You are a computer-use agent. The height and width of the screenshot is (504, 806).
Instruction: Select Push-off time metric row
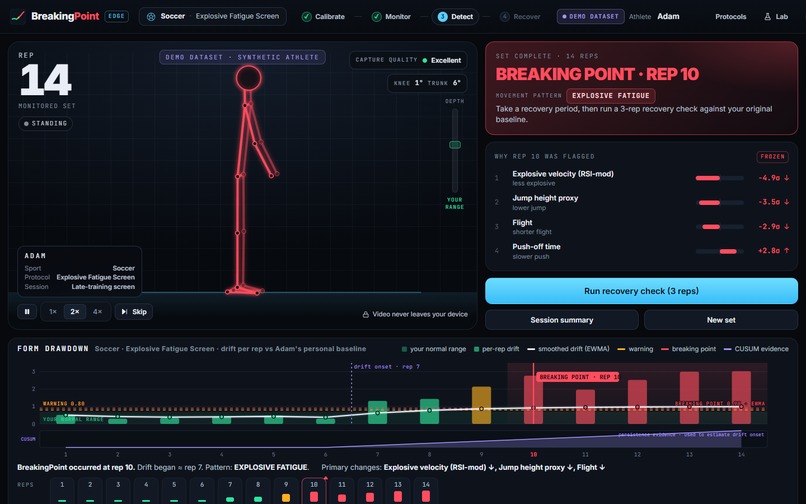click(641, 251)
